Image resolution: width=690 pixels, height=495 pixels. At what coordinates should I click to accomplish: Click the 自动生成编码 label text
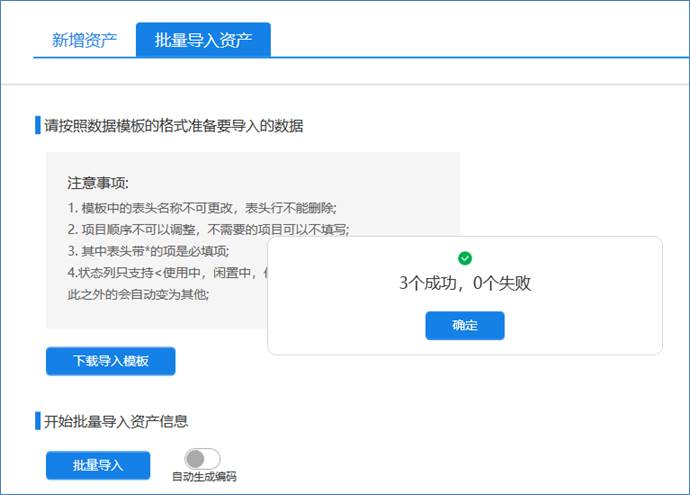click(x=204, y=477)
